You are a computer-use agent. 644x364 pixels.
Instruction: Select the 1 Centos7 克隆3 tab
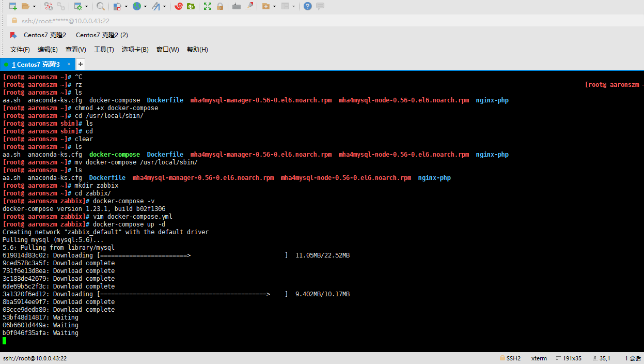click(36, 64)
